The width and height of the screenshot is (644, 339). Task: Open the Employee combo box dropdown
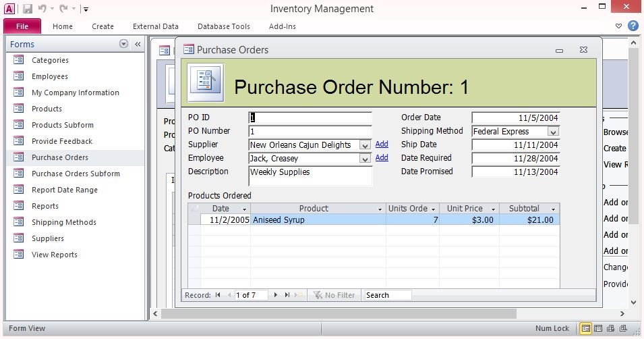(365, 159)
